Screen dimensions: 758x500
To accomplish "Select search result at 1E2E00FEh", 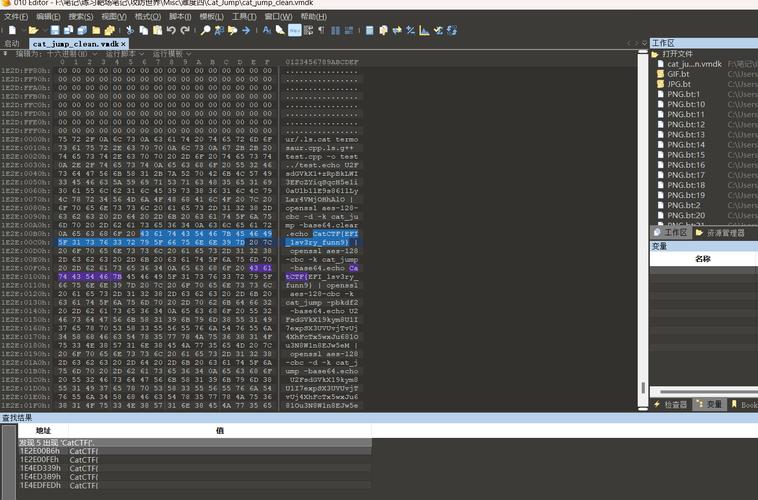I will coord(195,460).
